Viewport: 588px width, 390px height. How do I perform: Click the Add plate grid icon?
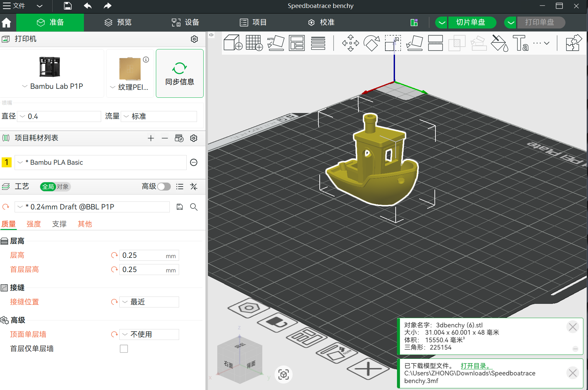click(x=254, y=43)
